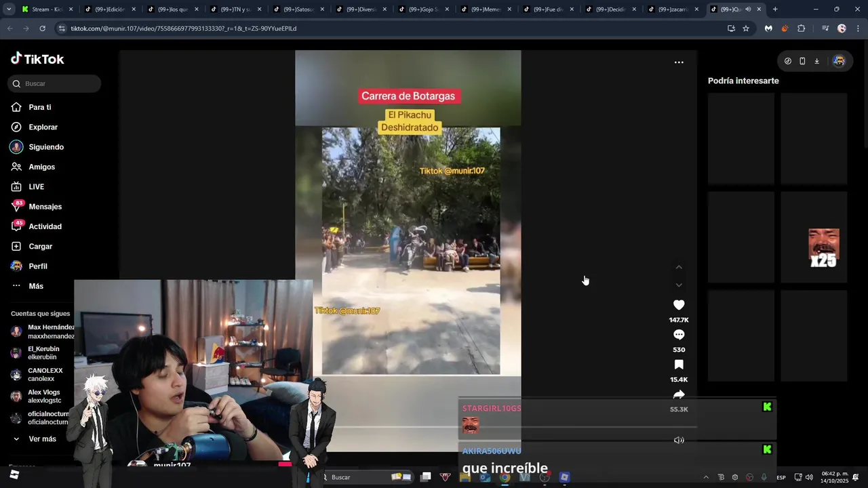This screenshot has width=868, height=488.
Task: Open the video three-dots options menu
Action: (679, 62)
